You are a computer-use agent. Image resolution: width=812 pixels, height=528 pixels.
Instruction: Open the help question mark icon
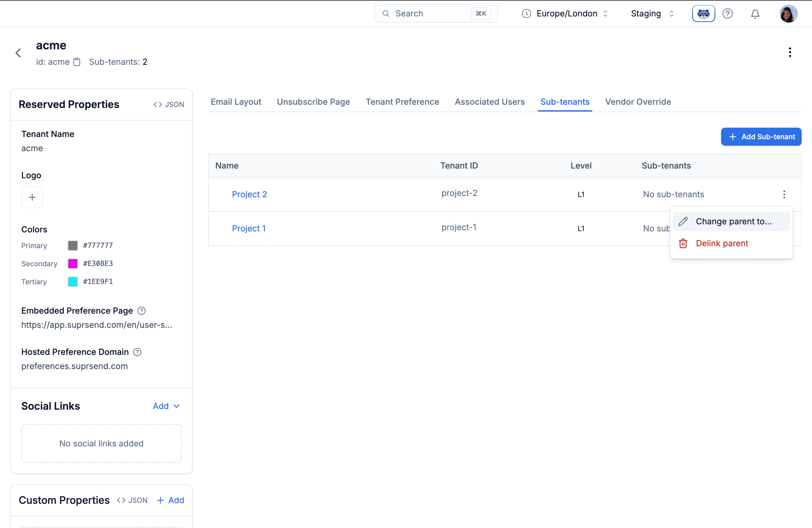727,14
